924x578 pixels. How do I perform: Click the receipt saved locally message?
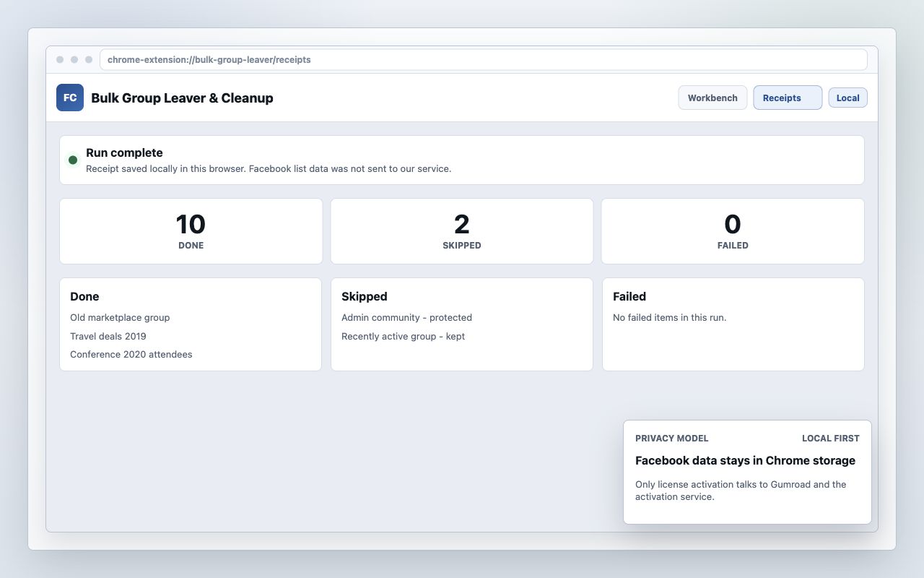pyautogui.click(x=269, y=169)
